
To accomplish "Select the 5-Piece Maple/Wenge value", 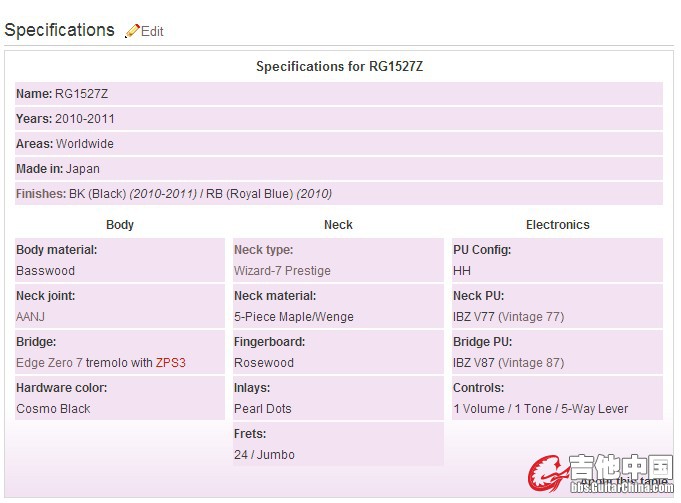I will point(294,317).
